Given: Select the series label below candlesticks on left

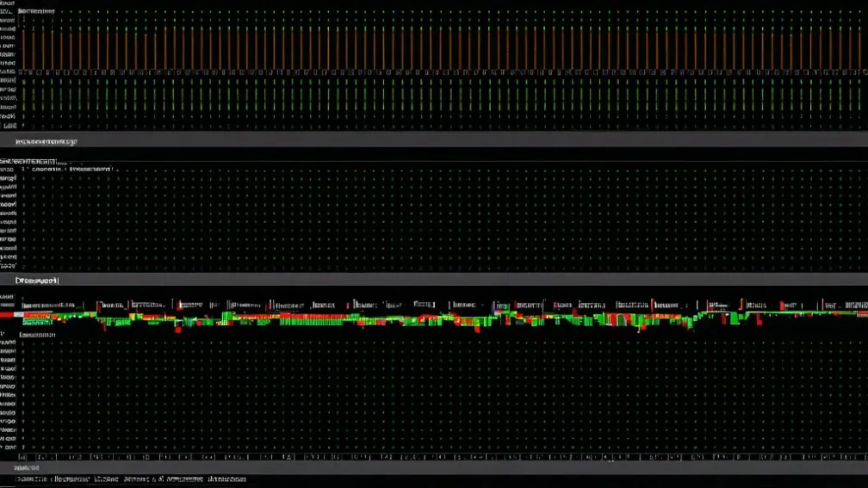Looking at the screenshot, I should [38, 332].
